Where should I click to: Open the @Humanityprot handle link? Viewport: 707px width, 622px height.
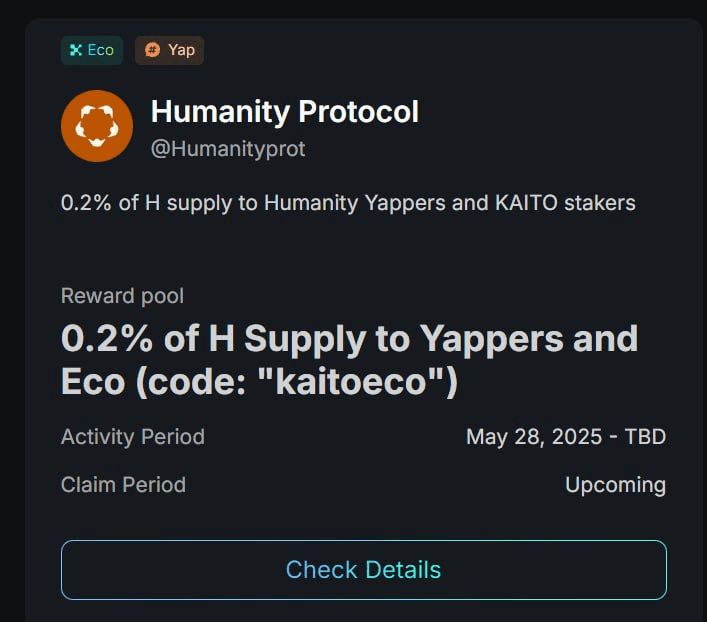tap(228, 149)
